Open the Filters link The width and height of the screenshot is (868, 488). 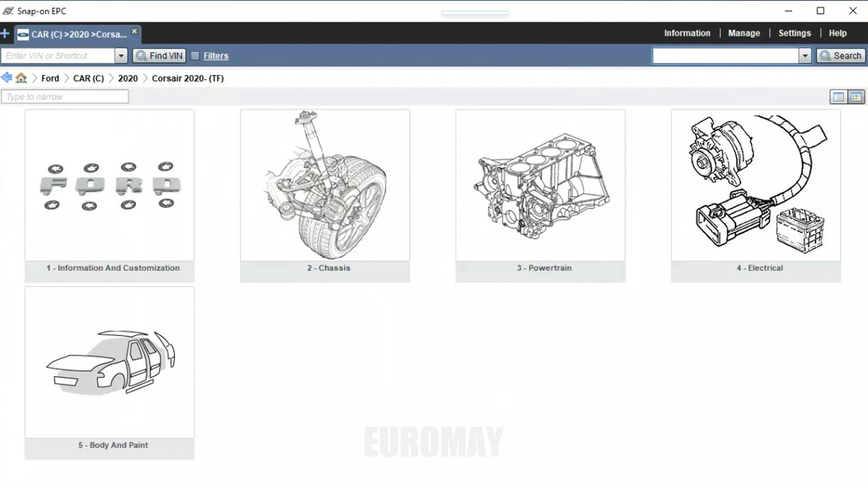216,56
